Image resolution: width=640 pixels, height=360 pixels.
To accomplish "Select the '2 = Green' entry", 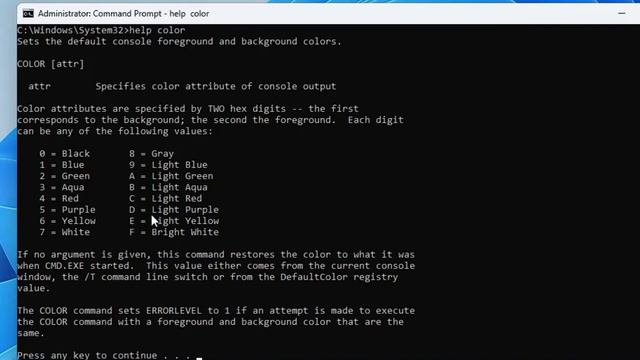I will (64, 176).
